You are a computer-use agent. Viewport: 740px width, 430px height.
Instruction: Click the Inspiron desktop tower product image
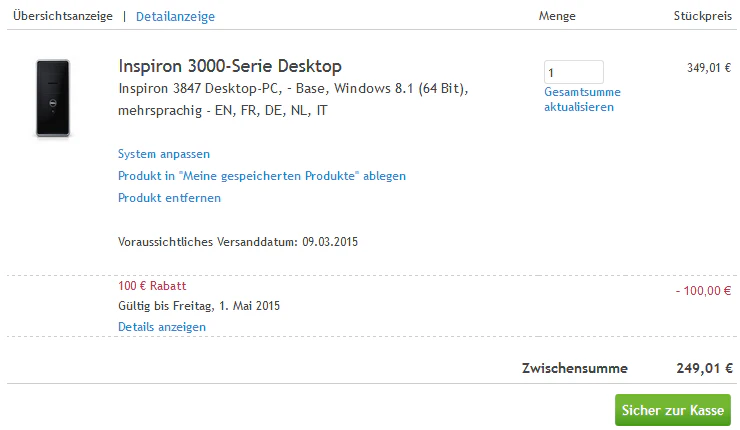(x=53, y=98)
